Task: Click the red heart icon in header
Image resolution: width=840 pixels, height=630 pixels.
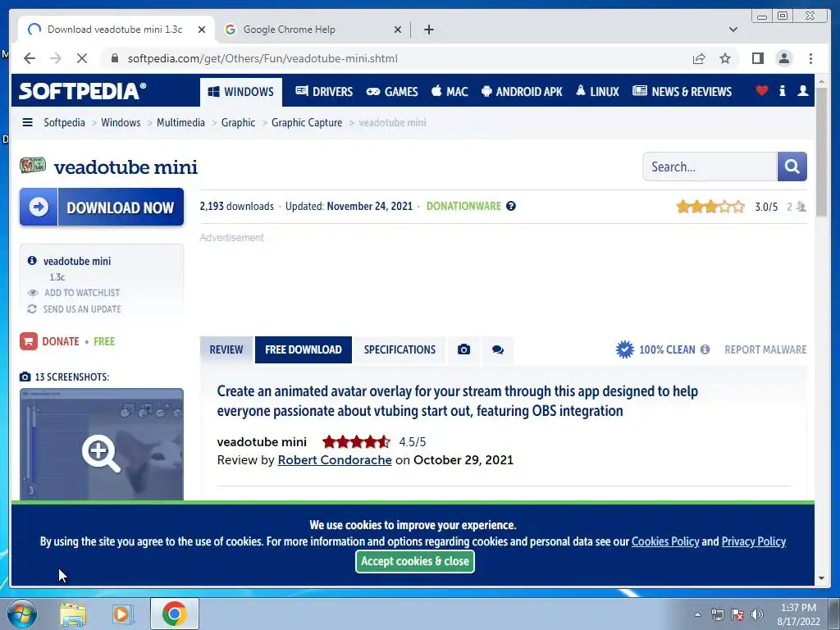Action: [762, 90]
